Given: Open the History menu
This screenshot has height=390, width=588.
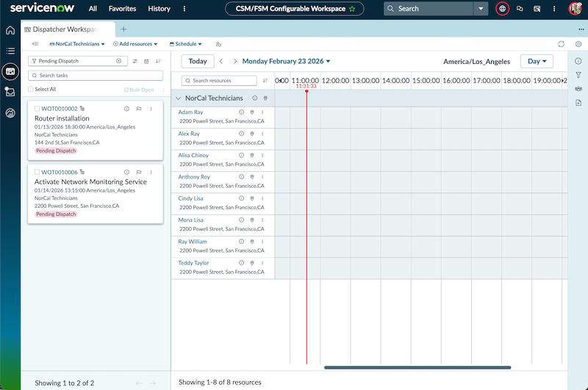Looking at the screenshot, I should 159,9.
